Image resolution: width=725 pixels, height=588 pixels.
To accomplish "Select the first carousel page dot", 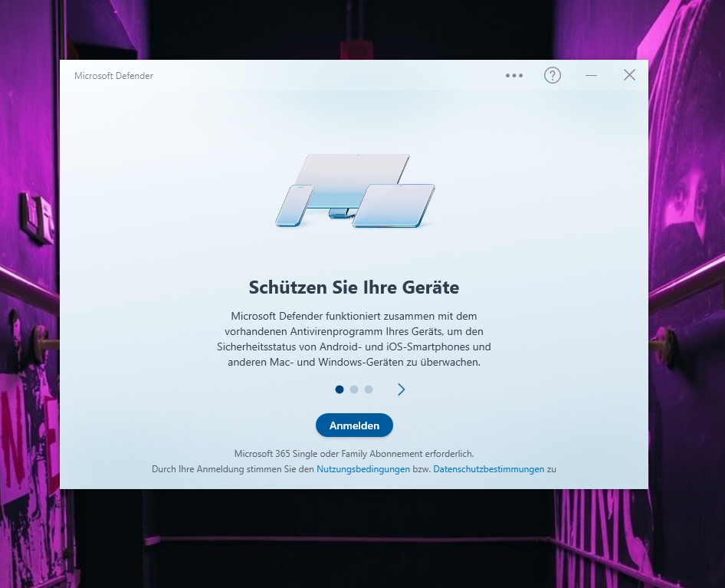I will (x=340, y=389).
